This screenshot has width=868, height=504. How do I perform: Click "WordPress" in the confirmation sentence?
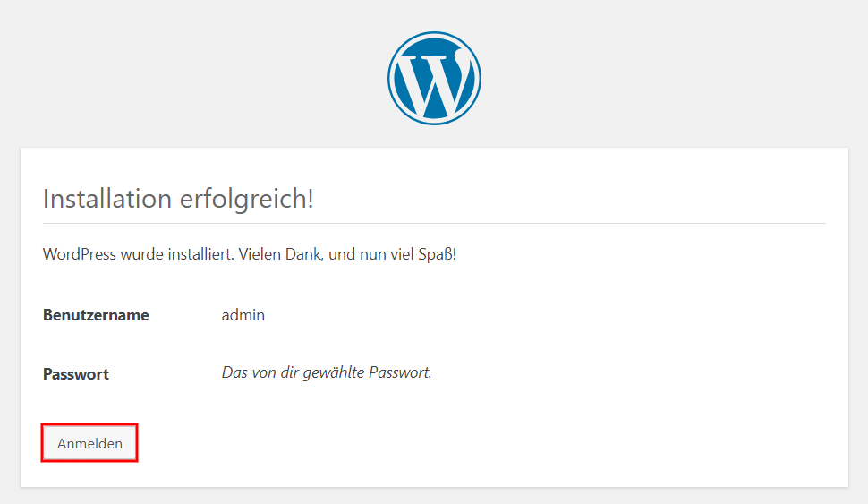tap(80, 254)
